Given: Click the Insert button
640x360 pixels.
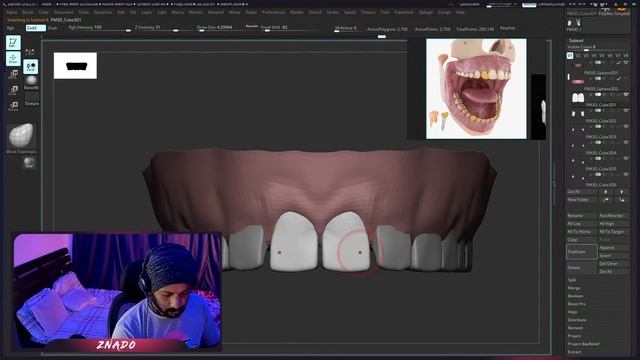Looking at the screenshot, I should click(x=614, y=256).
